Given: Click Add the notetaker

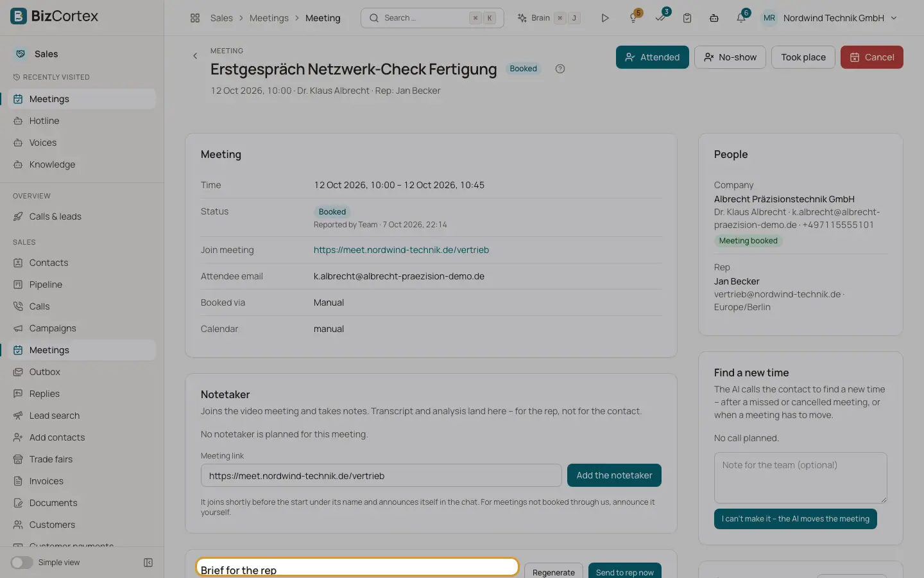Looking at the screenshot, I should tap(614, 475).
